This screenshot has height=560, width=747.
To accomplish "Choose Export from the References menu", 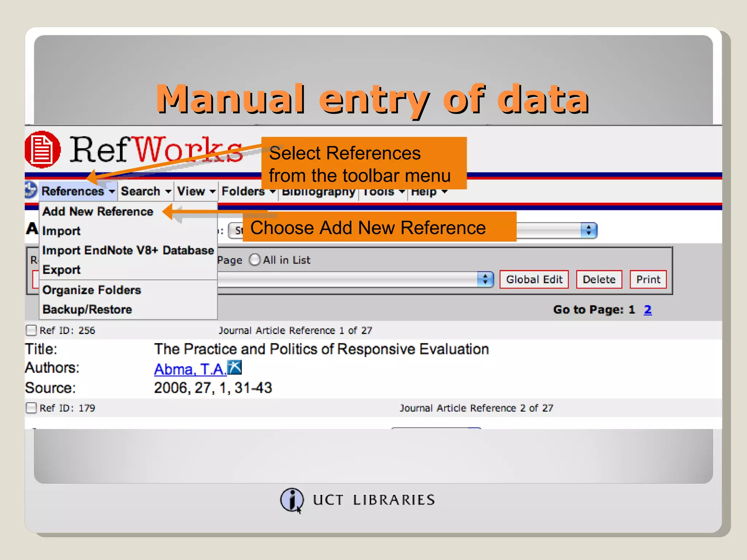I will pos(61,270).
